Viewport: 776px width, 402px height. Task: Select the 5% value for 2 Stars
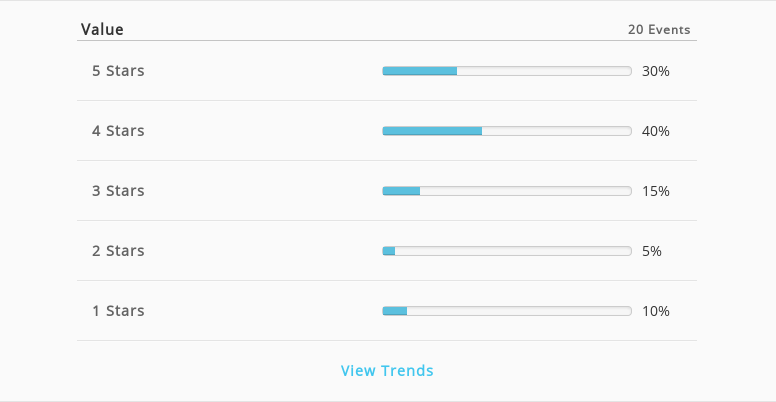[652, 251]
